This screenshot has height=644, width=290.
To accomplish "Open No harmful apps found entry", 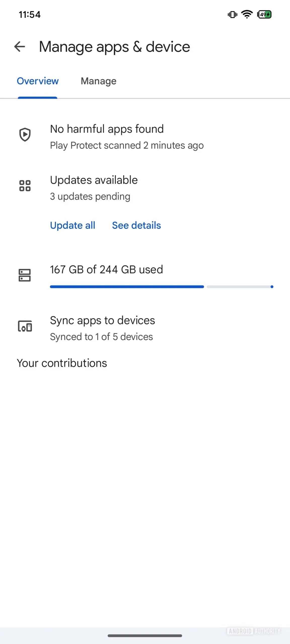I will [x=145, y=137].
